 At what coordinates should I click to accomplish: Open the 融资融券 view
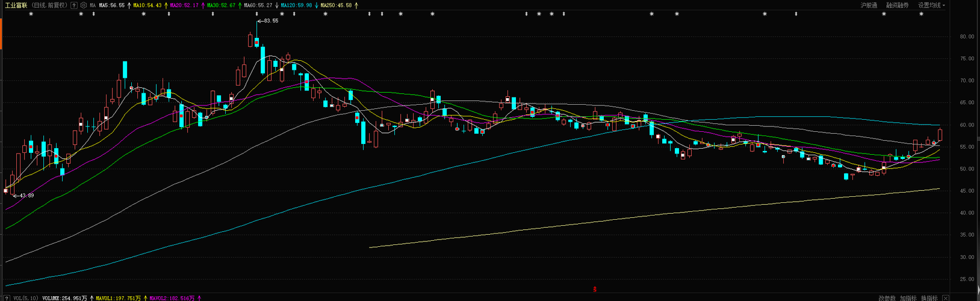pos(897,5)
